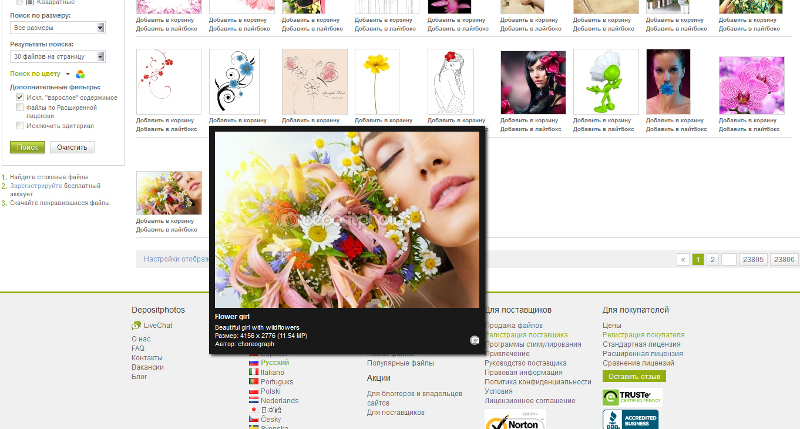Open the small girl with wildflowers thumbnail
Image resolution: width=800 pixels, height=429 pixels.
click(x=169, y=193)
